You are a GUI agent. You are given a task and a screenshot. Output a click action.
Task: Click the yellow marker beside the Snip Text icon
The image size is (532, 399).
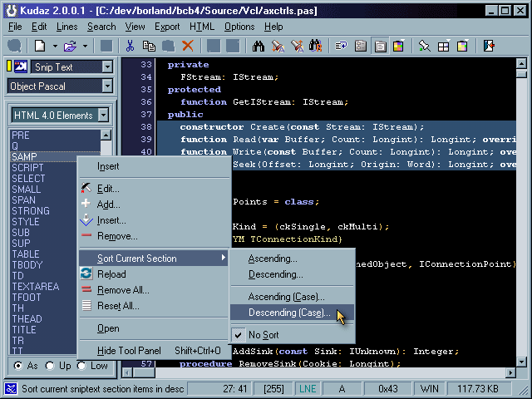(x=9, y=66)
